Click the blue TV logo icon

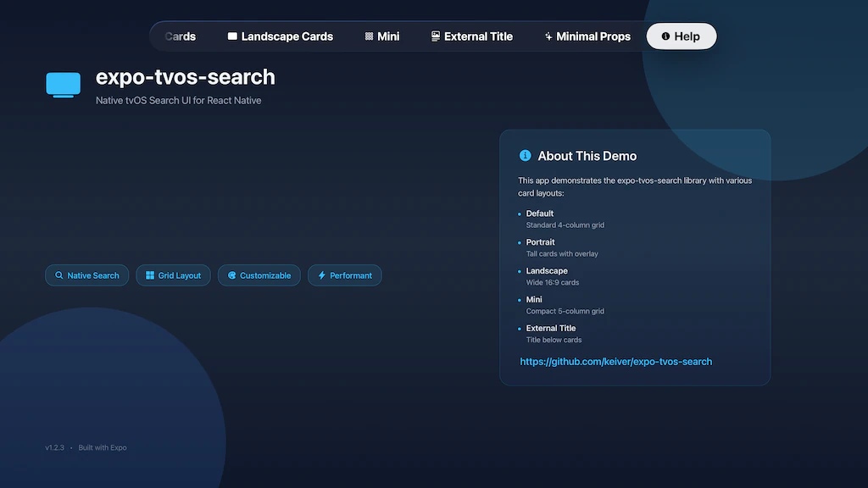[x=63, y=86]
